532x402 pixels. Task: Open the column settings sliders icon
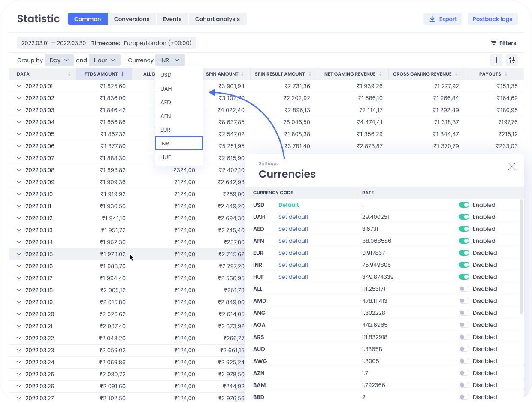pyautogui.click(x=512, y=60)
